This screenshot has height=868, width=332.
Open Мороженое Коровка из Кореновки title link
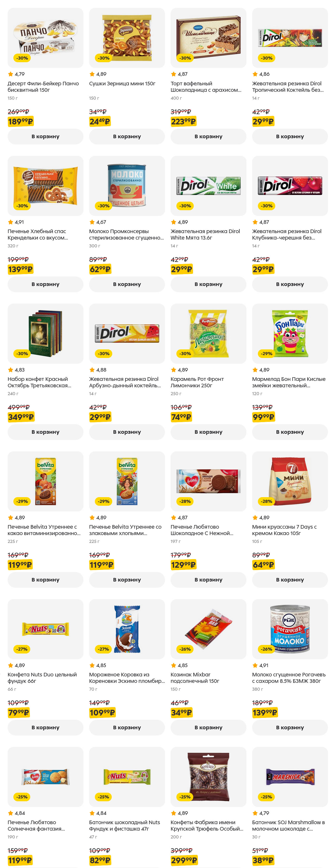coord(127,678)
